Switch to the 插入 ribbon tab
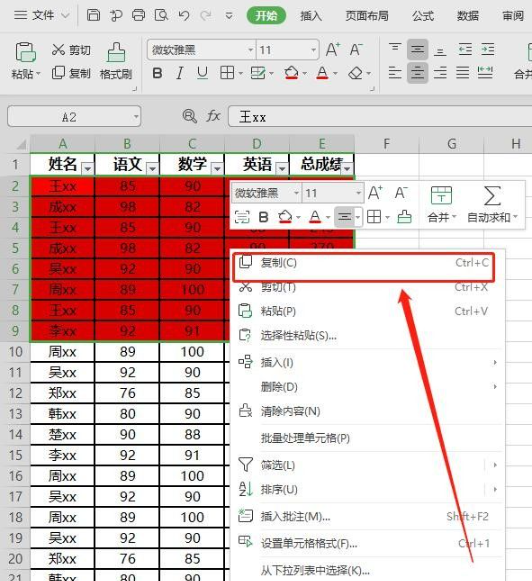Screen dimensions: 532x581 tap(310, 16)
